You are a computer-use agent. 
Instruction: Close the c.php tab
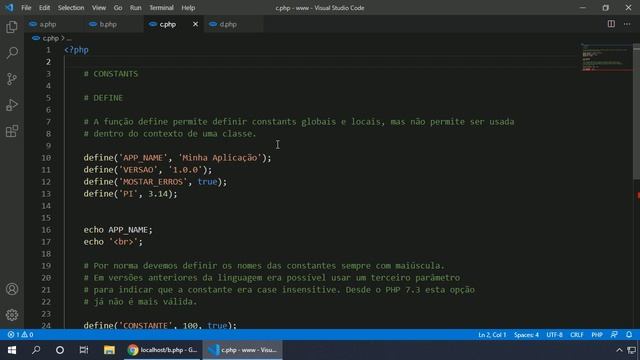click(196, 24)
